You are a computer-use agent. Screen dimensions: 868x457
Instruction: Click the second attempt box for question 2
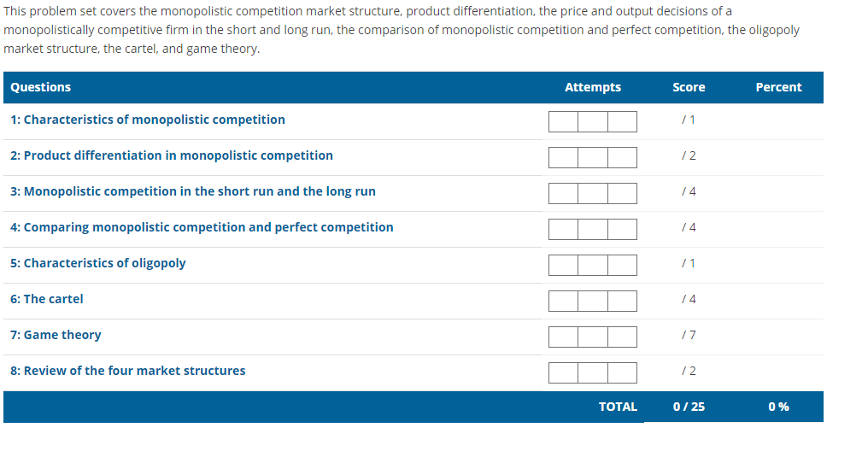tap(593, 157)
